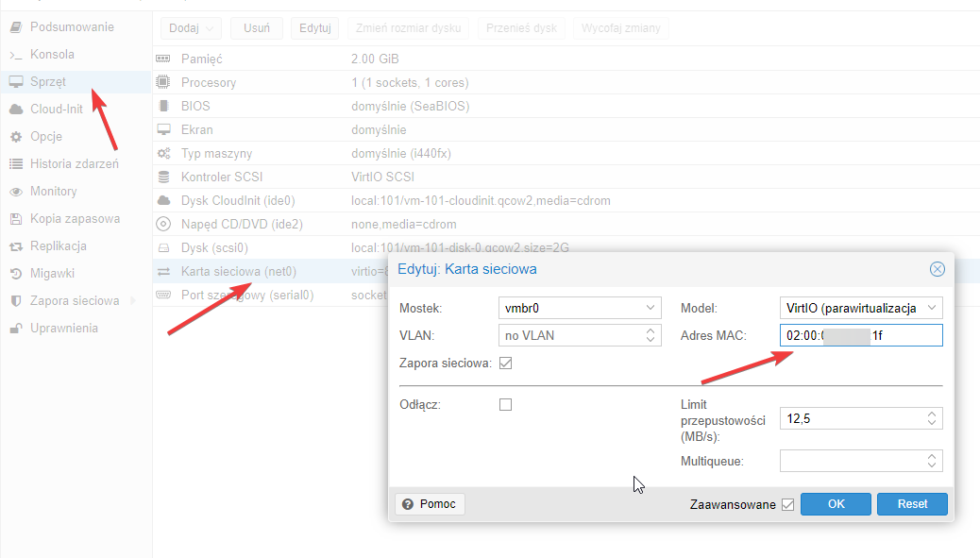Open the Podsumowanie menu item
This screenshot has width=980, height=558.
point(71,27)
